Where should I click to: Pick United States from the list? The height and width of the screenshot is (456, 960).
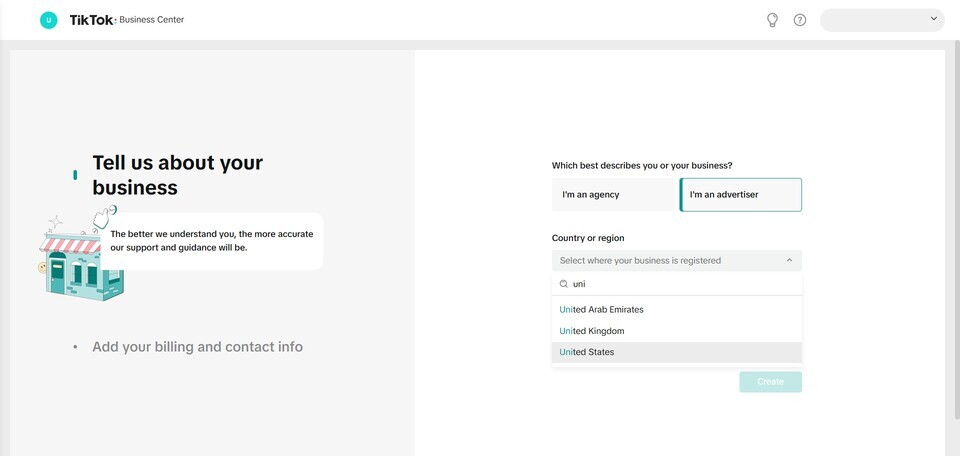587,352
